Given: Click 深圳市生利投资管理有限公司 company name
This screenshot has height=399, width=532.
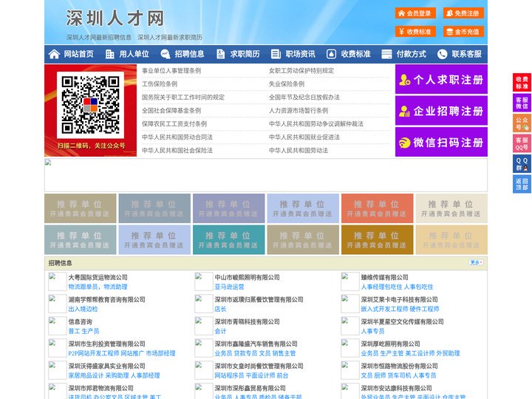Looking at the screenshot, I should pyautogui.click(x=107, y=344).
